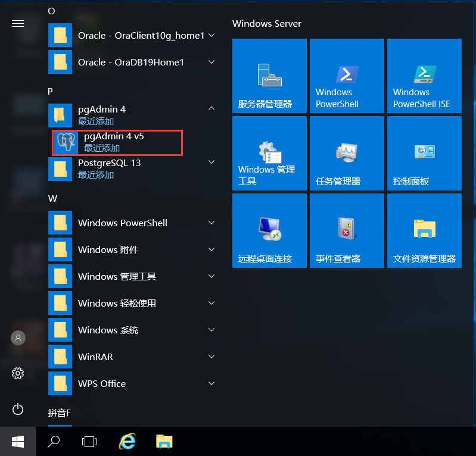This screenshot has width=476, height=456.
Task: Open Settings gear in the Start sidebar
Action: [18, 373]
